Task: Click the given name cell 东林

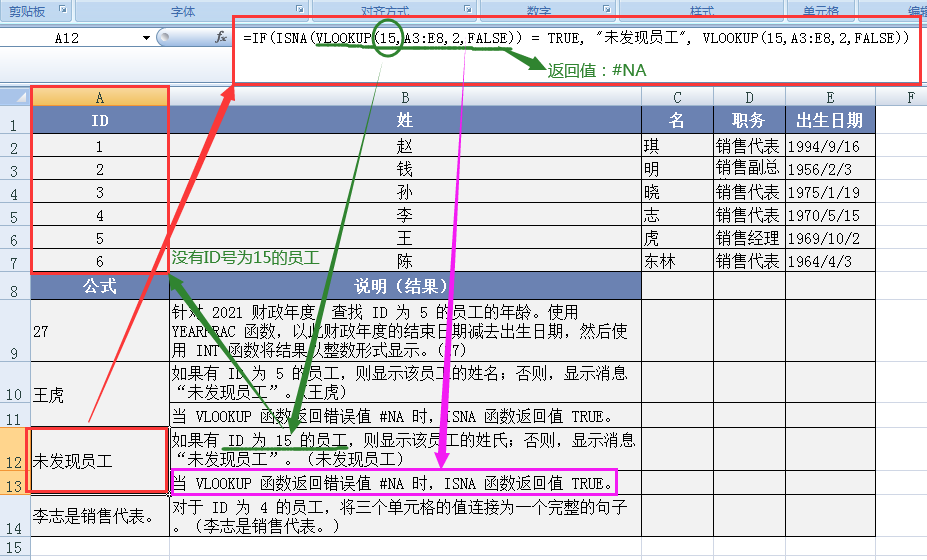Action: point(677,261)
